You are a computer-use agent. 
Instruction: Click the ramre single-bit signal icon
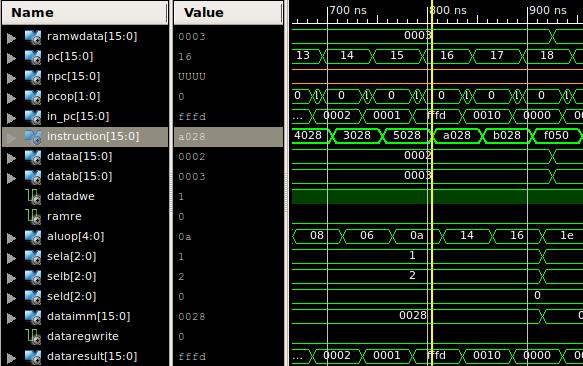[x=33, y=217]
